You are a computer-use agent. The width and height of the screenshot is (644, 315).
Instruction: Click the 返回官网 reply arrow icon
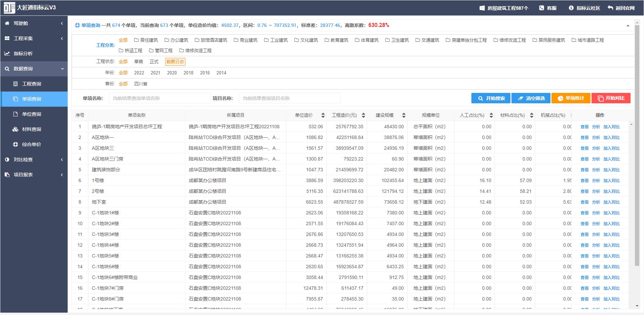[610, 8]
